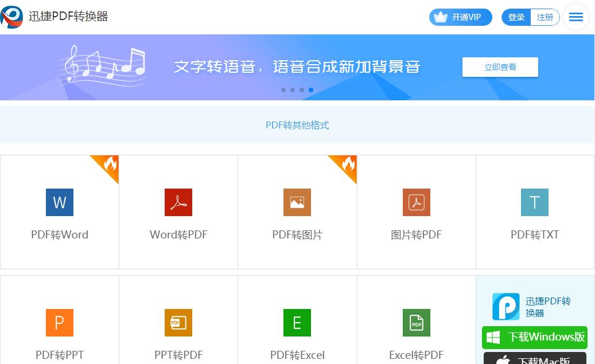
Task: Open the PPT转PDF converter
Action: tap(178, 332)
